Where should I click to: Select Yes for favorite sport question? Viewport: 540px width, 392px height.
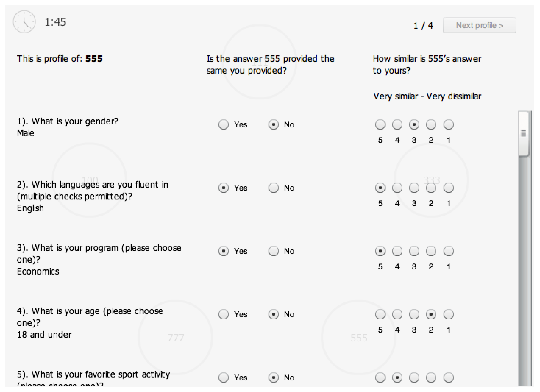[x=223, y=378]
